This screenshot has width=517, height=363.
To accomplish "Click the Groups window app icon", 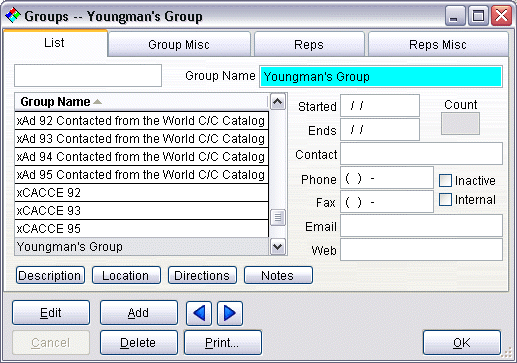I will pos(13,16).
